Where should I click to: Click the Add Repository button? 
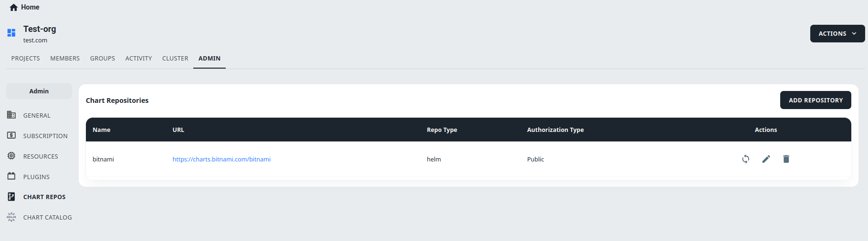[816, 100]
